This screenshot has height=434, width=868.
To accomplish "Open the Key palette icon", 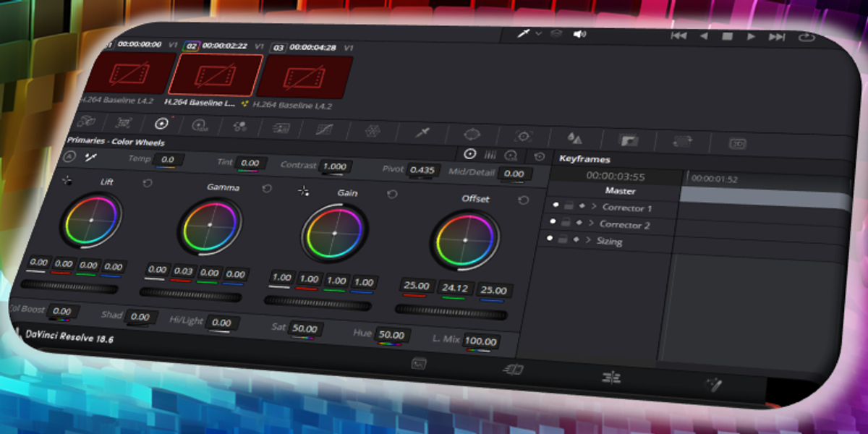I will pos(629,140).
